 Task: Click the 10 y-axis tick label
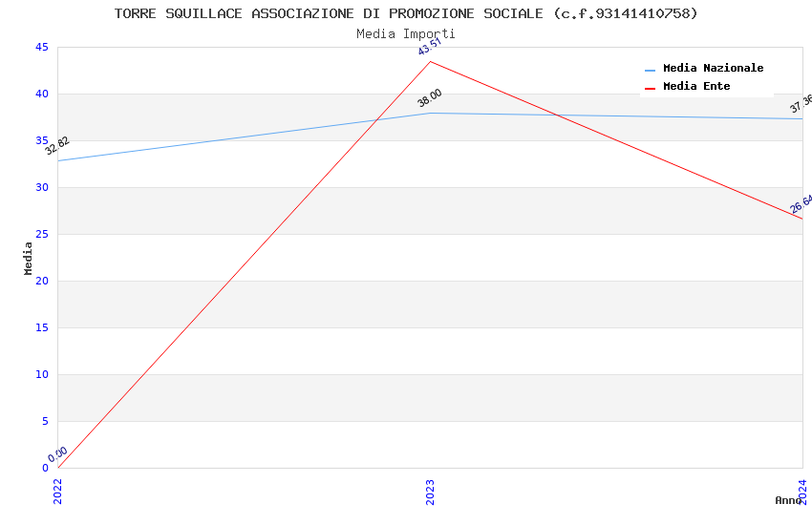(41, 374)
